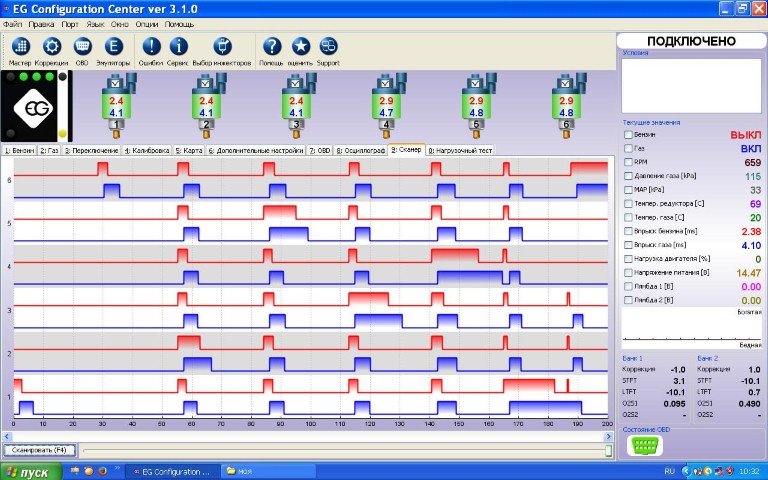Open the Ошибки errors icon

pyautogui.click(x=150, y=47)
